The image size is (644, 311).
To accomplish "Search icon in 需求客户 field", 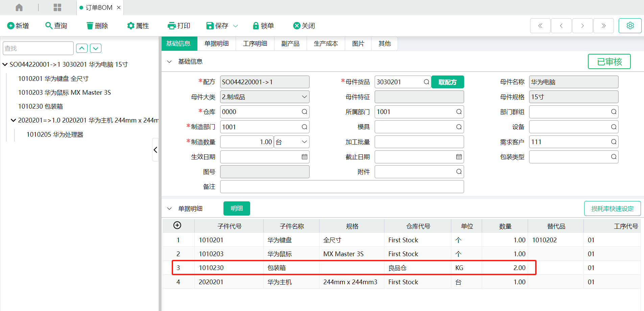I will [614, 142].
